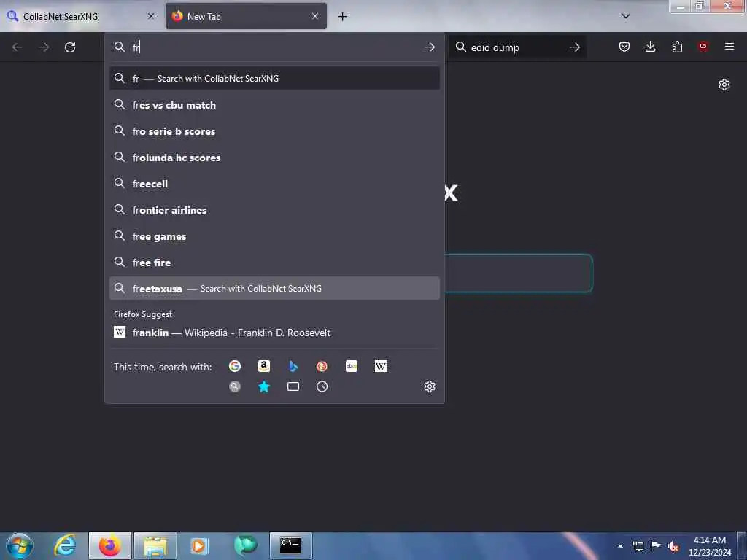
Task: Click the muted volume tray icon
Action: [x=673, y=546]
